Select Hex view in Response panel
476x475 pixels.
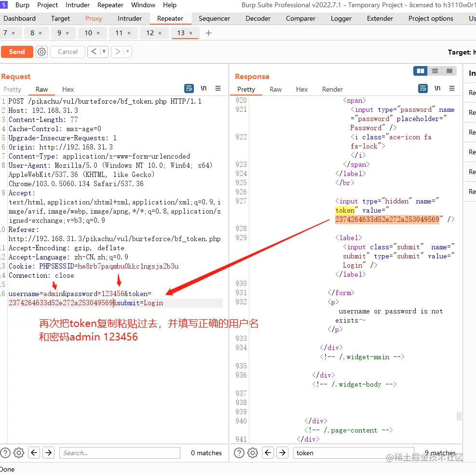[302, 90]
